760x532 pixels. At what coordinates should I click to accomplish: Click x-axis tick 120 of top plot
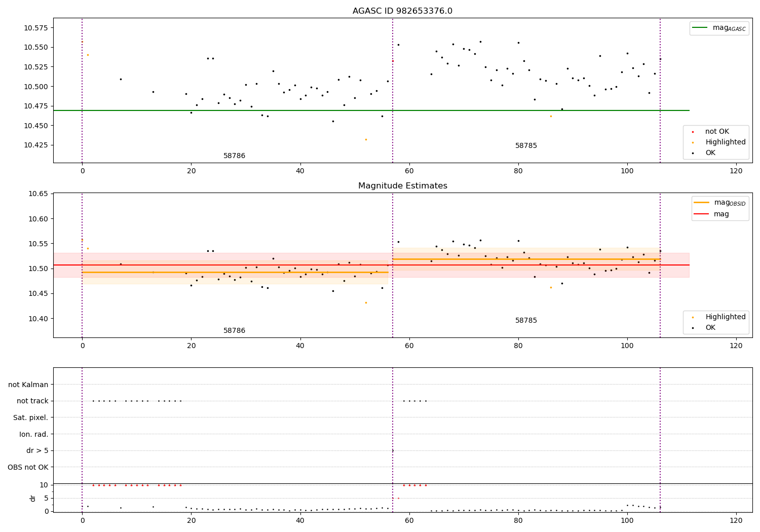tap(736, 171)
